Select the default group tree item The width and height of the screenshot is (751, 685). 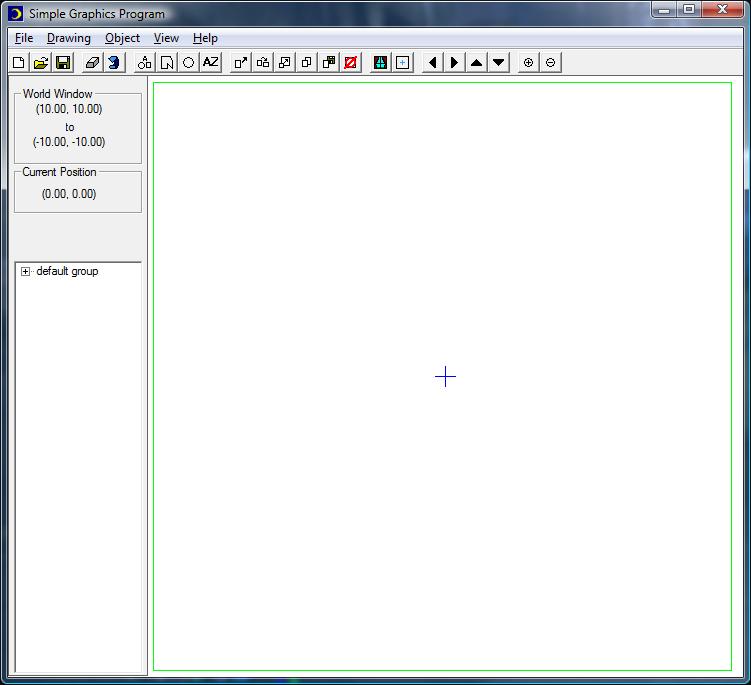67,271
